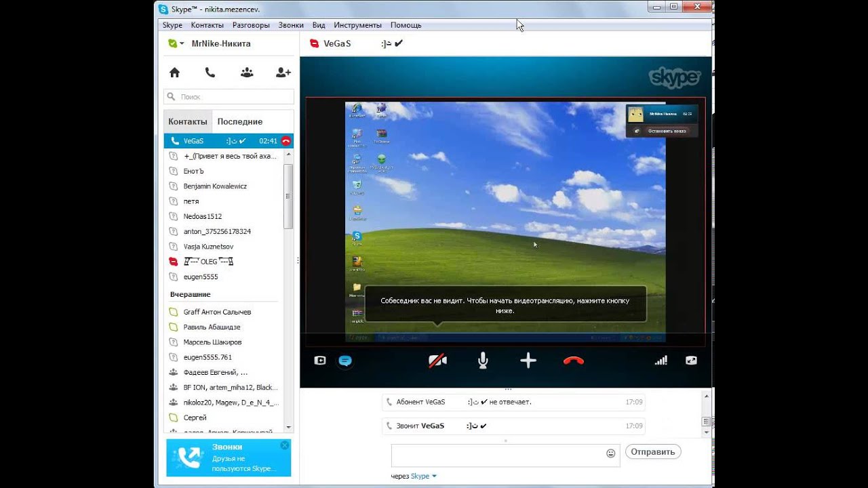868x488 pixels.
Task: Click the contact list scrollbar
Action: point(288,197)
